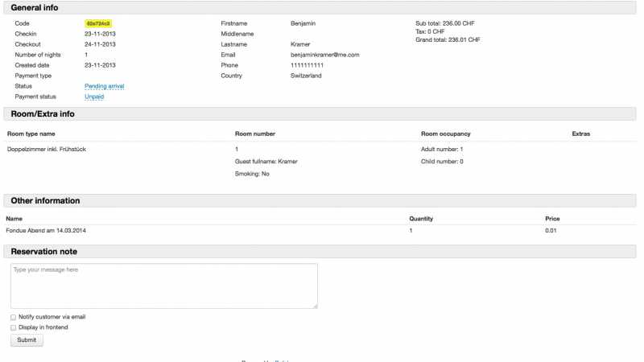The image size is (644, 362).
Task: Select the Room/Extra info section header
Action: click(43, 114)
